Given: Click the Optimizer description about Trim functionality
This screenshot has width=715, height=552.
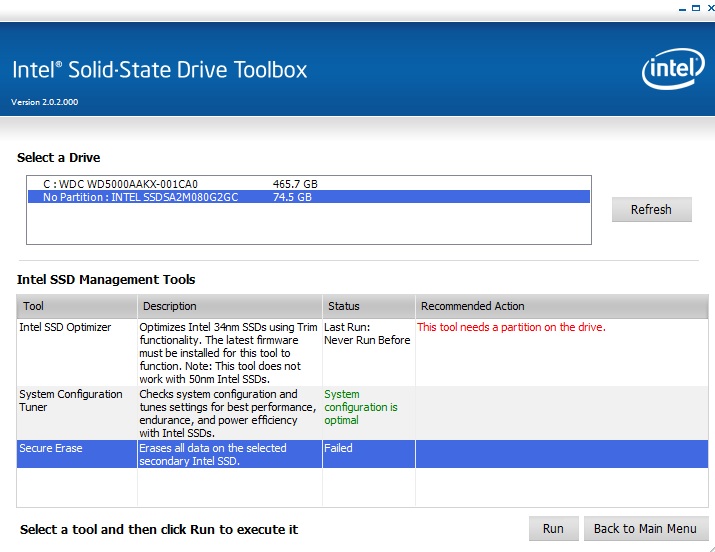Looking at the screenshot, I should pos(228,353).
